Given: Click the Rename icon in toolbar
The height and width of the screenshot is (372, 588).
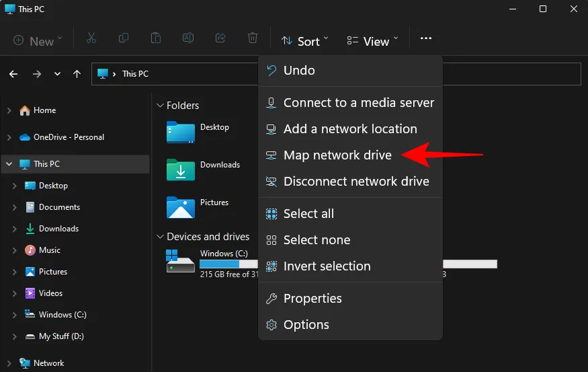Looking at the screenshot, I should pos(188,39).
